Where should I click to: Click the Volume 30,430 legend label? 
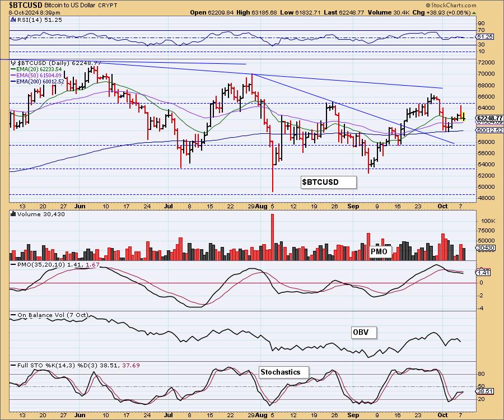tap(41, 214)
